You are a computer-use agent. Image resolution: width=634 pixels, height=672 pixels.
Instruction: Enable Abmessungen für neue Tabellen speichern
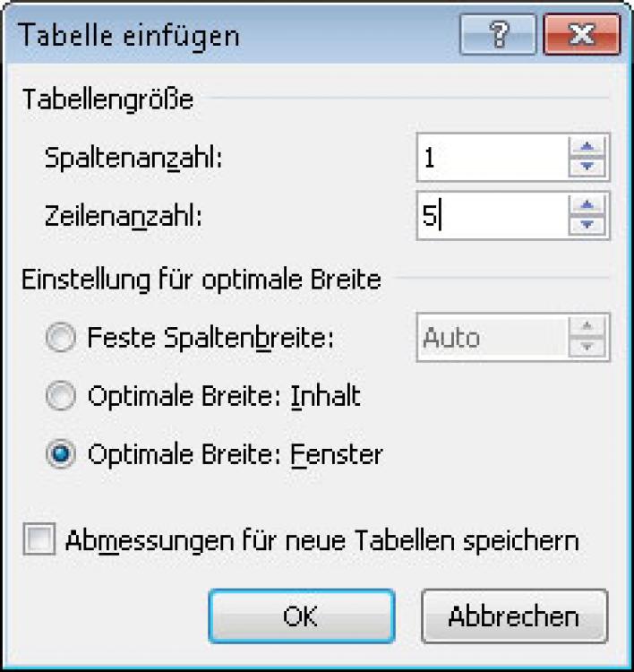pos(41,540)
